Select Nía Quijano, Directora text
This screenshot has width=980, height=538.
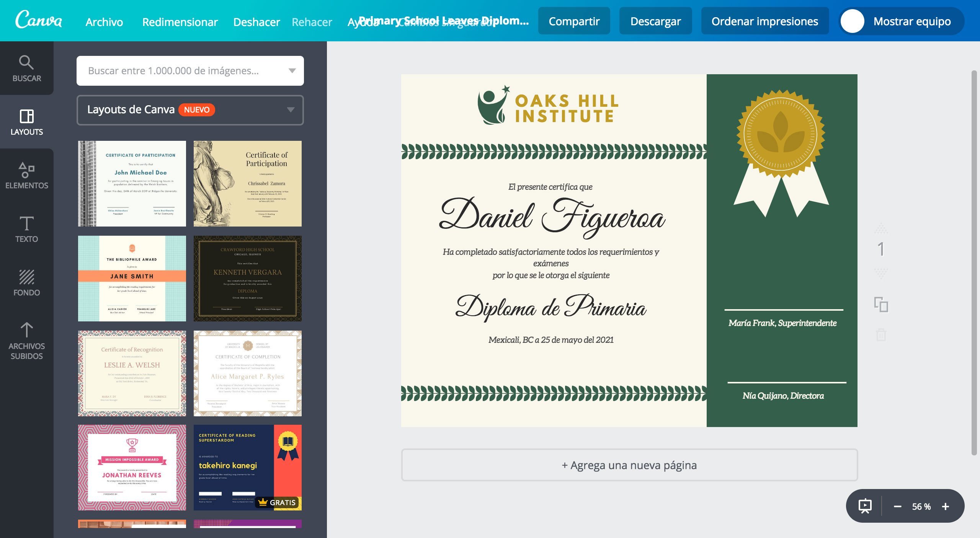pyautogui.click(x=783, y=396)
